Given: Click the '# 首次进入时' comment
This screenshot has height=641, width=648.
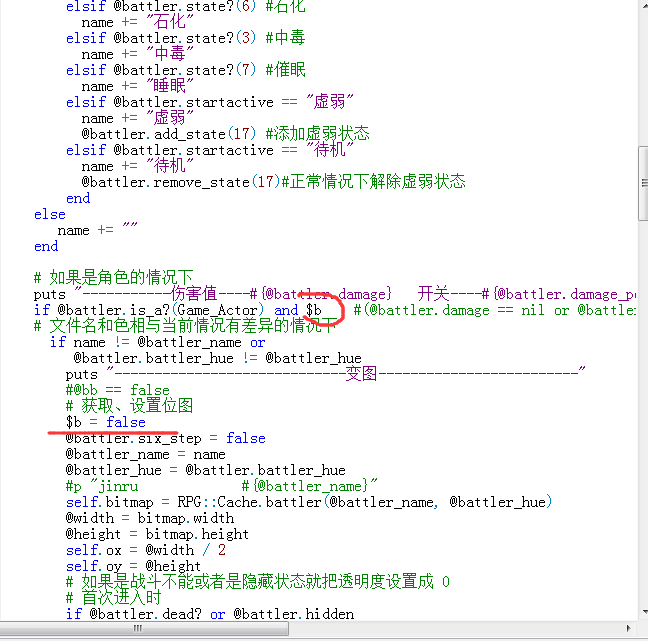Looking at the screenshot, I should [x=113, y=598].
